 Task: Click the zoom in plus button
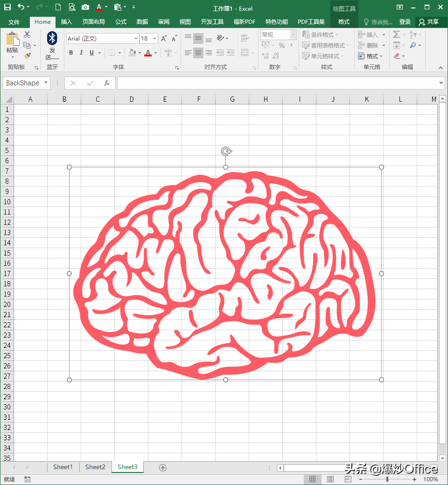tap(414, 479)
